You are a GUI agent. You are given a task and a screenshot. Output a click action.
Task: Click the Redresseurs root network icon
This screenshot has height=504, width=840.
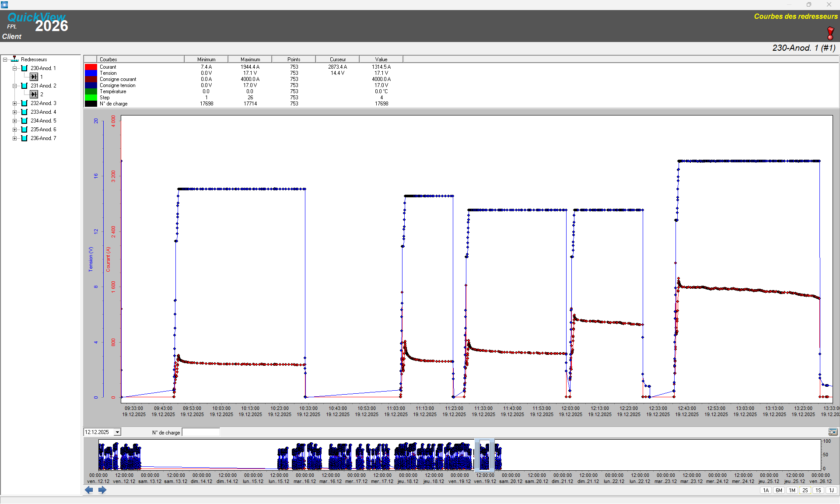point(15,59)
